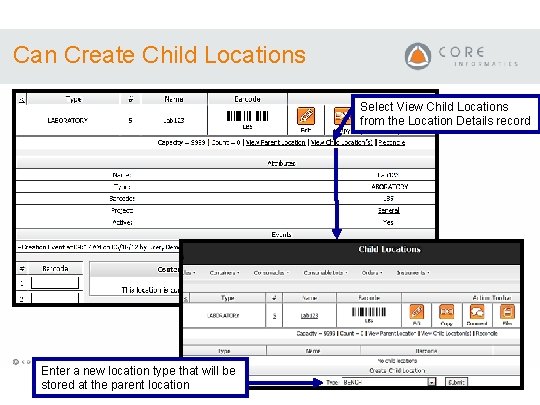The image size is (540, 405).
Task: Click View Child Location(s) link in Location Details
Action: click(x=342, y=142)
